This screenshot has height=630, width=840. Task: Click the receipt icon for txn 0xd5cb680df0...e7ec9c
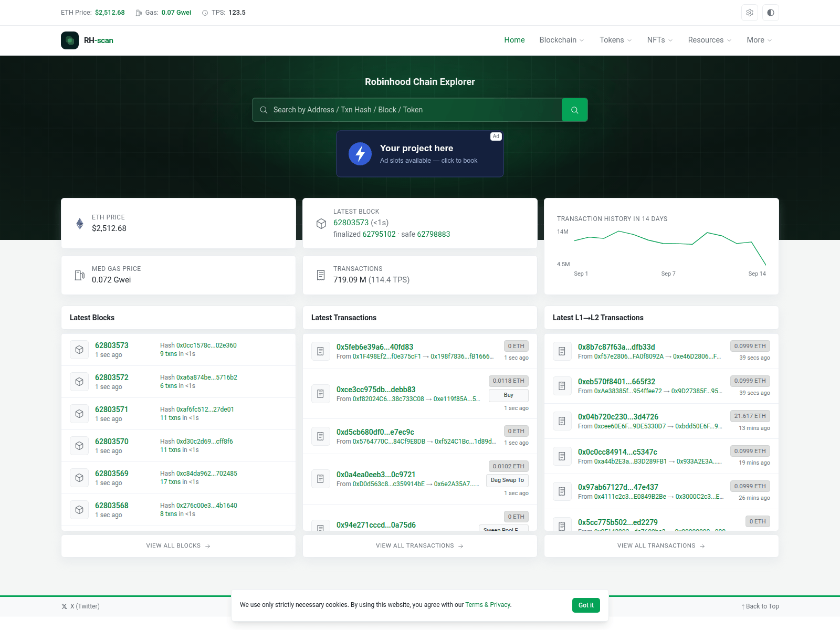320,436
